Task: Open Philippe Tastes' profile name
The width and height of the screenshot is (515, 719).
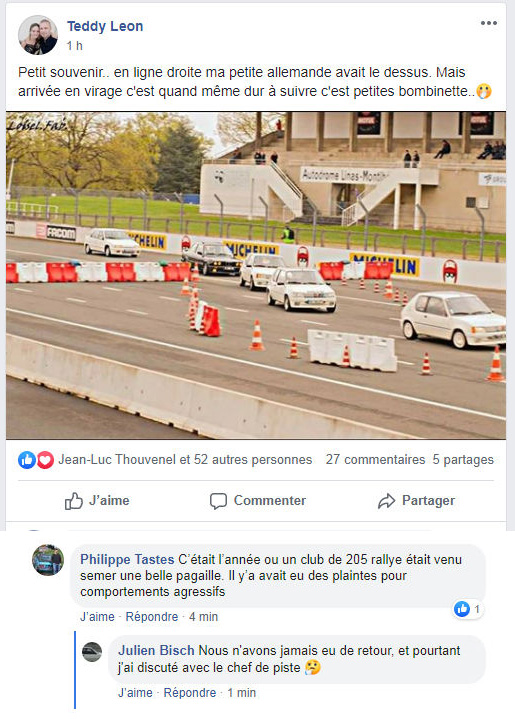Action: pos(127,559)
